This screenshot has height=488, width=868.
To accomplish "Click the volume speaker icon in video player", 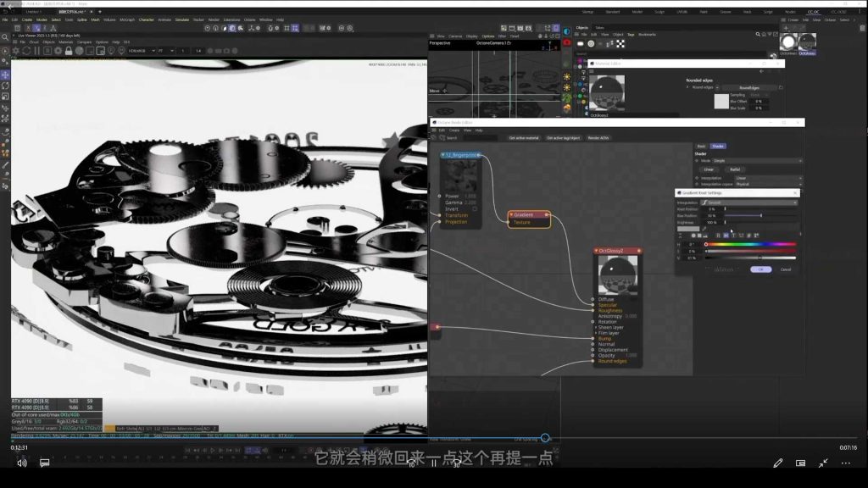I will tap(21, 463).
